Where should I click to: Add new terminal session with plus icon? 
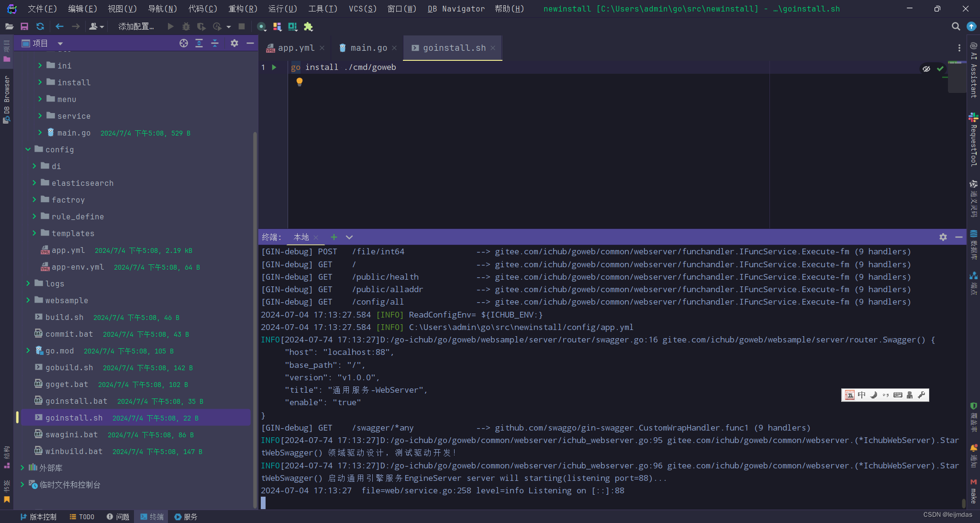[x=334, y=237]
